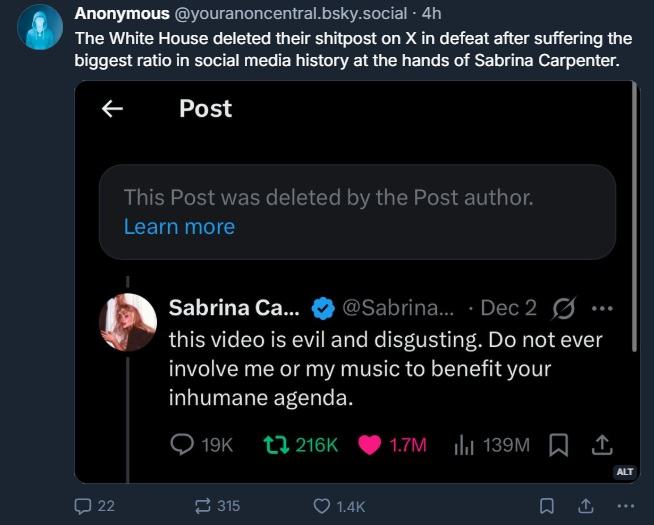The image size is (654, 525).
Task: View tweet analytics icon showing 139M
Action: pos(464,445)
